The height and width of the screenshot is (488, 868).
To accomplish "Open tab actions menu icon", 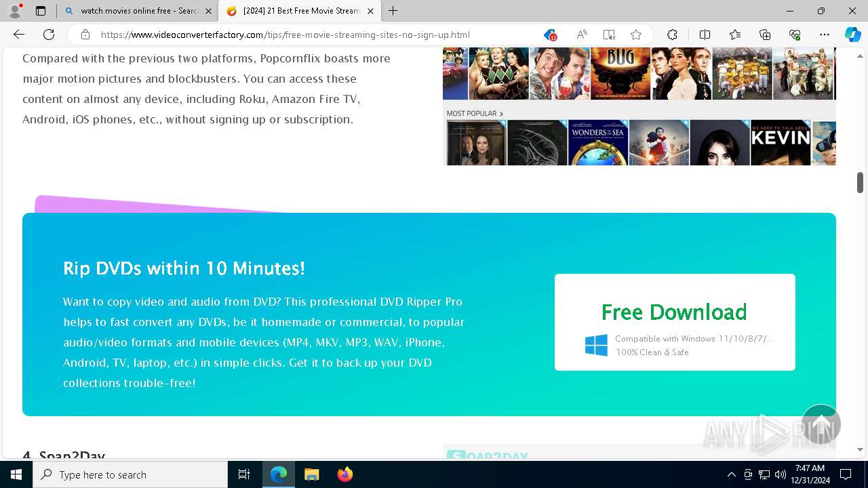I will (x=41, y=11).
